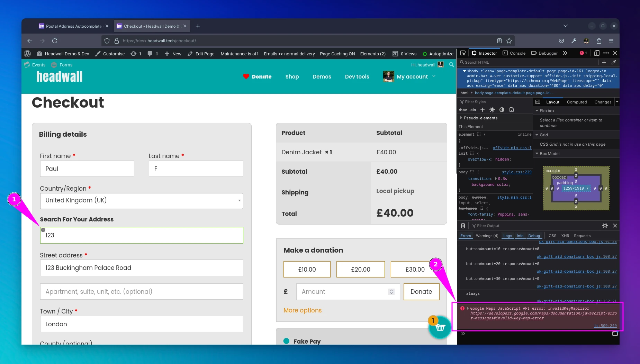Toggle the XHR console filter
Image resolution: width=640 pixels, height=364 pixels.
click(565, 236)
